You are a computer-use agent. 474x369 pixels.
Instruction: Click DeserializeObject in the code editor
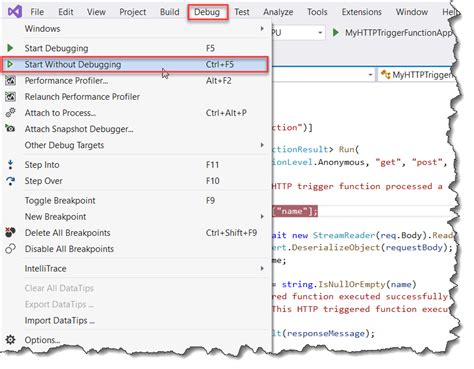(x=335, y=248)
